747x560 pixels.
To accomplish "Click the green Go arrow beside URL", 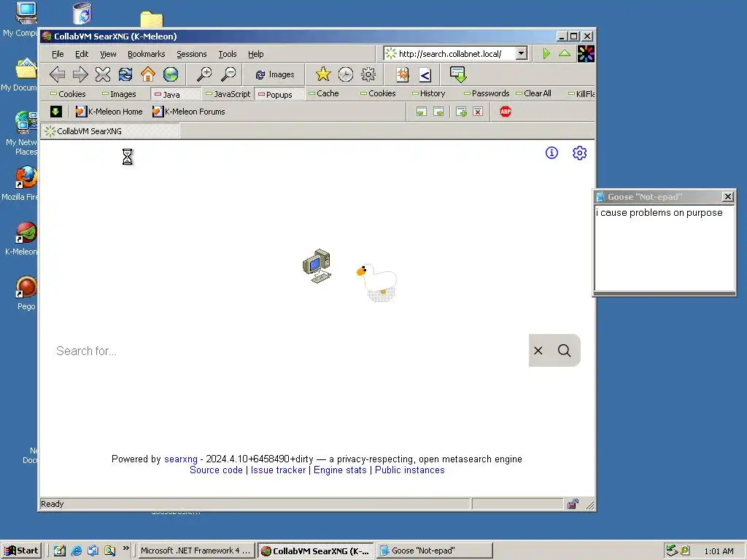I will click(x=546, y=54).
